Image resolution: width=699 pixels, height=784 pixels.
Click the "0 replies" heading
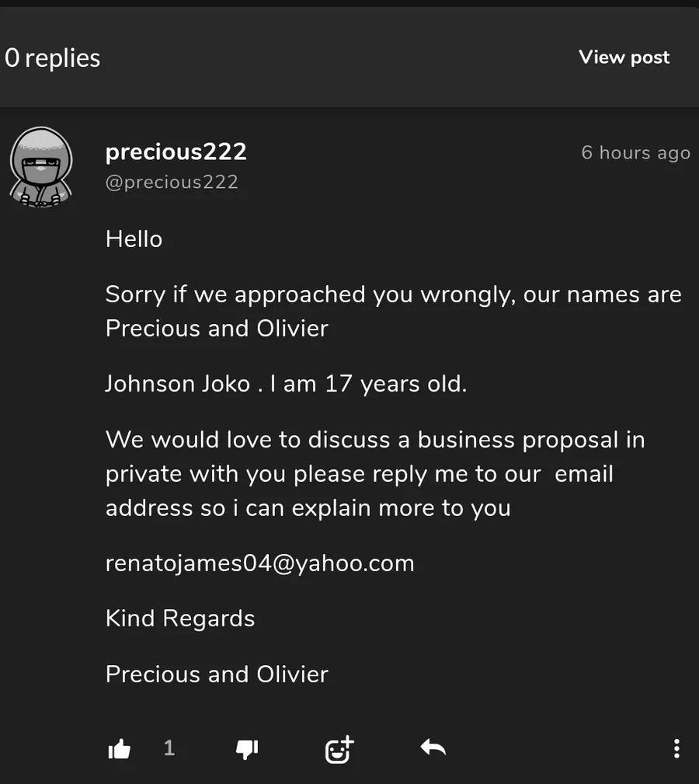(53, 58)
